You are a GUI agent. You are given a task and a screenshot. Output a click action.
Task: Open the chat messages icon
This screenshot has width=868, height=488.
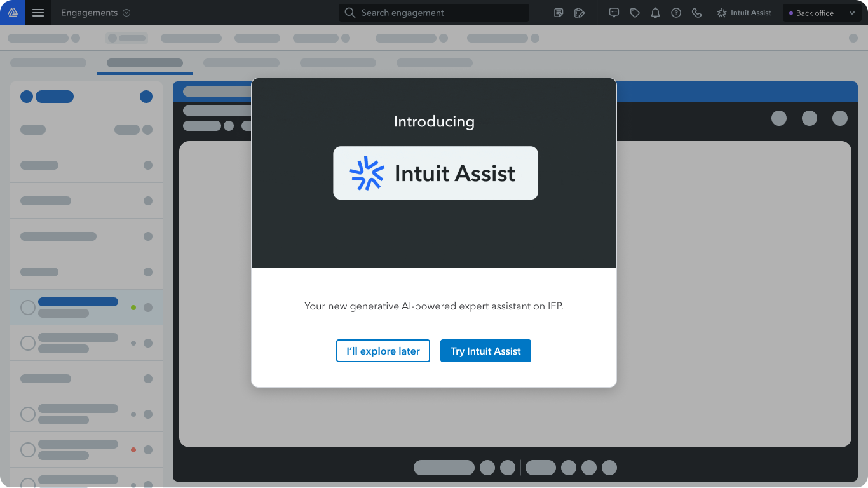(614, 13)
